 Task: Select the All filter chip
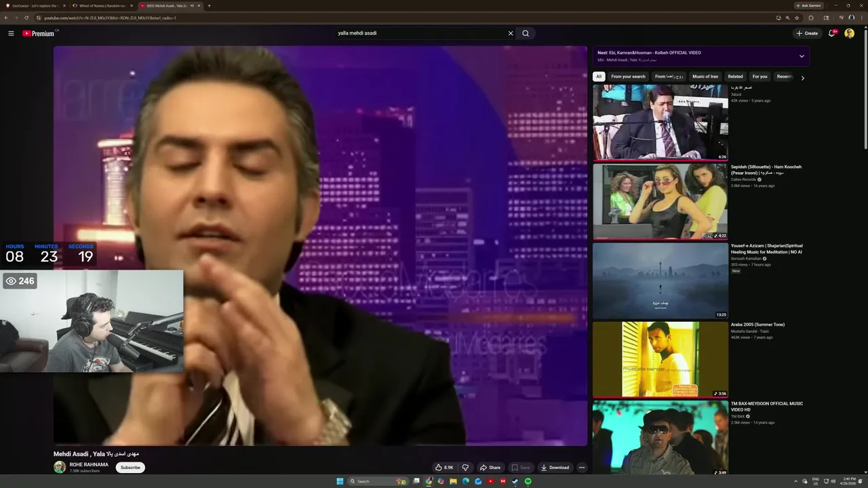coord(599,77)
